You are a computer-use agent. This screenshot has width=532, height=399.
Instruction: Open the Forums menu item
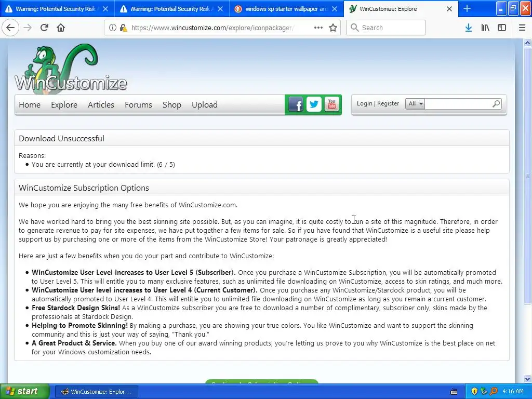click(138, 105)
